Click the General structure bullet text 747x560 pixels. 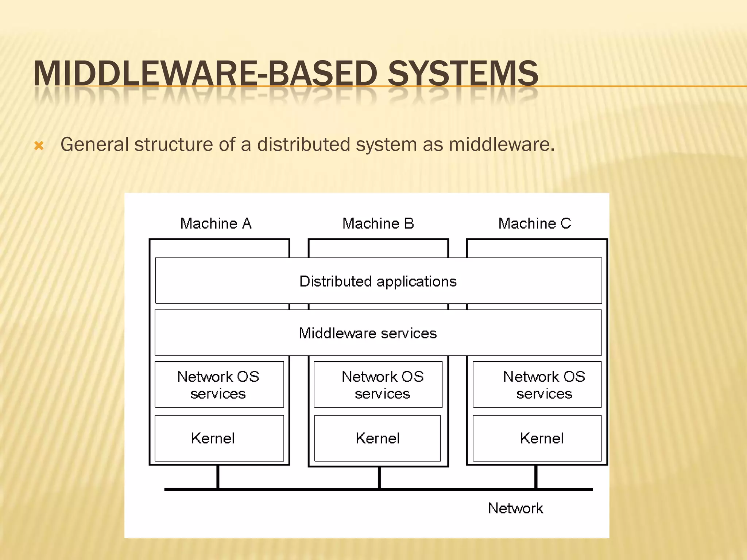(307, 144)
